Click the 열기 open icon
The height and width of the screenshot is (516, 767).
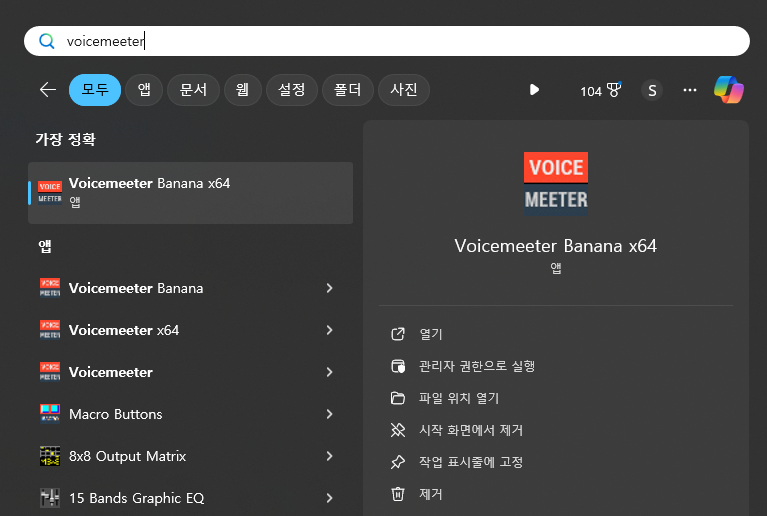point(398,334)
